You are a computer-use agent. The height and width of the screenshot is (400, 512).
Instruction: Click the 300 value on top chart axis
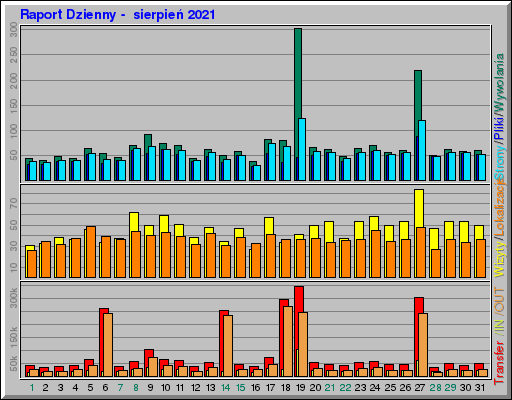[x=14, y=29]
